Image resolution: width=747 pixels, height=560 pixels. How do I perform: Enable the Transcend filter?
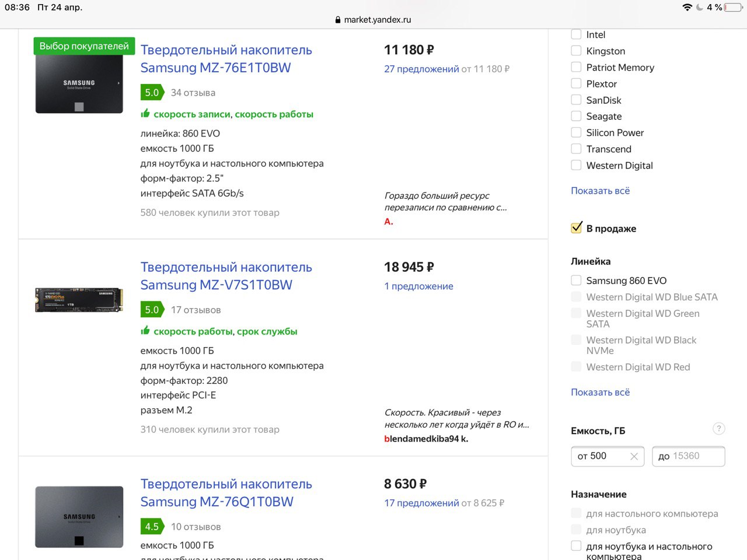pos(576,149)
